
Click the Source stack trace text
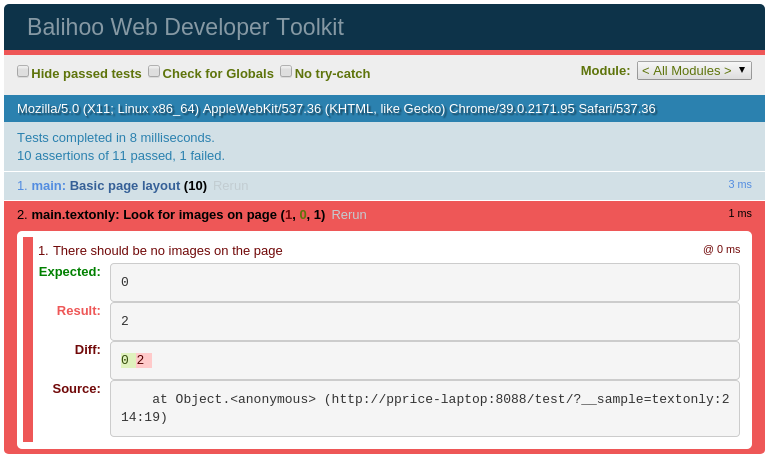click(x=425, y=408)
